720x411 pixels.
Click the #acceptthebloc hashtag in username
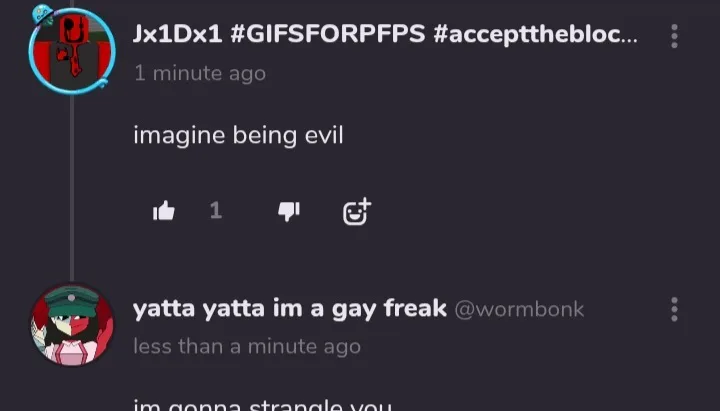click(x=535, y=34)
